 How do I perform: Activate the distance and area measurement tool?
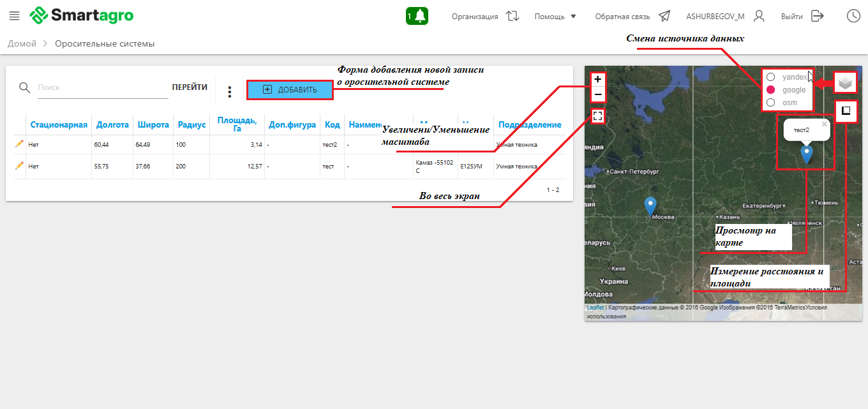click(845, 110)
